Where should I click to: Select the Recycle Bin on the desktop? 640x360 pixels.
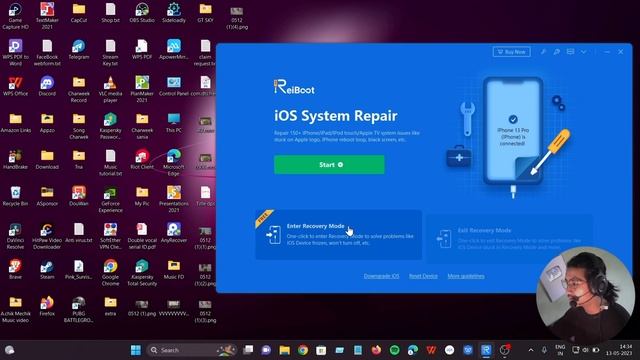click(x=16, y=196)
